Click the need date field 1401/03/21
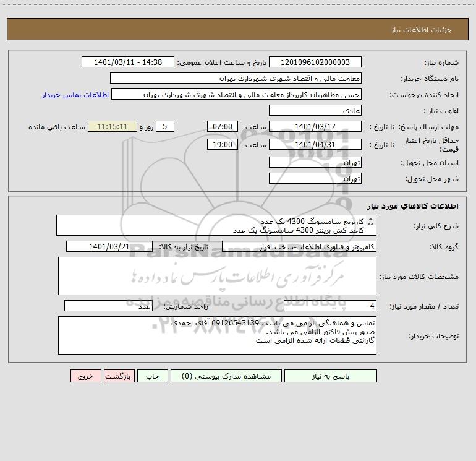 (109, 246)
